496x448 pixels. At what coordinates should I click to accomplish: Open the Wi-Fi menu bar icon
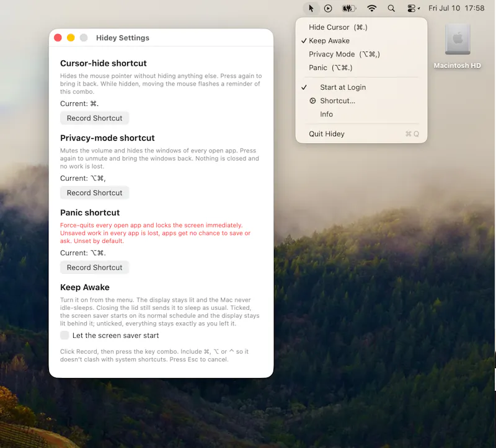coord(371,8)
